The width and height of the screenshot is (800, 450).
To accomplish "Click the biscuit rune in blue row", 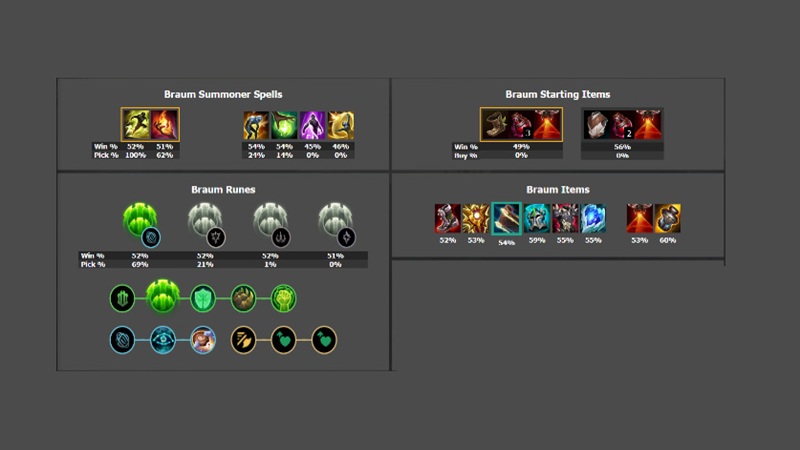I will click(x=203, y=340).
